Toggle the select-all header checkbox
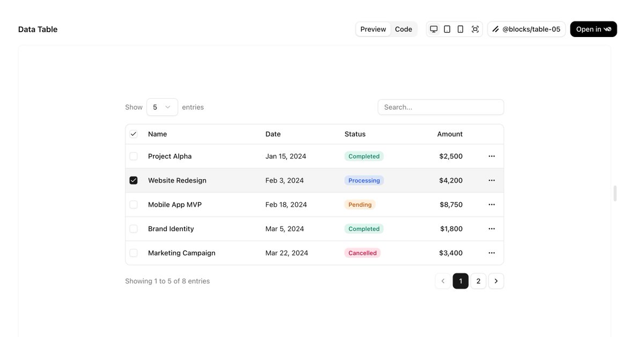The height and width of the screenshot is (337, 644). [134, 134]
